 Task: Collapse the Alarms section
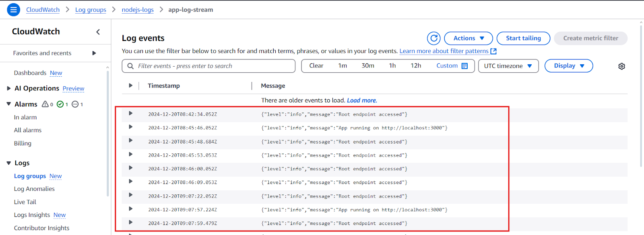(x=9, y=104)
